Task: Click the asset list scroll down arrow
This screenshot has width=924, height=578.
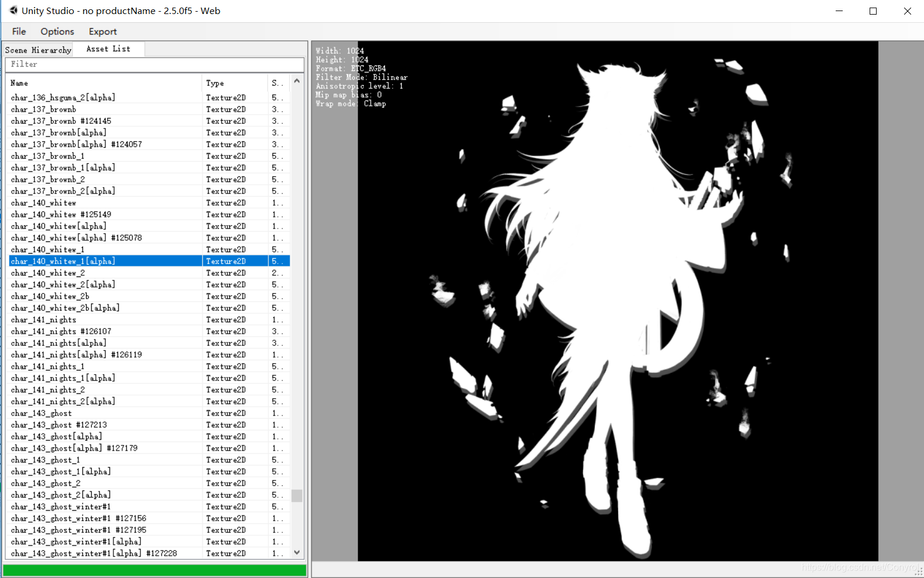Action: (x=297, y=552)
